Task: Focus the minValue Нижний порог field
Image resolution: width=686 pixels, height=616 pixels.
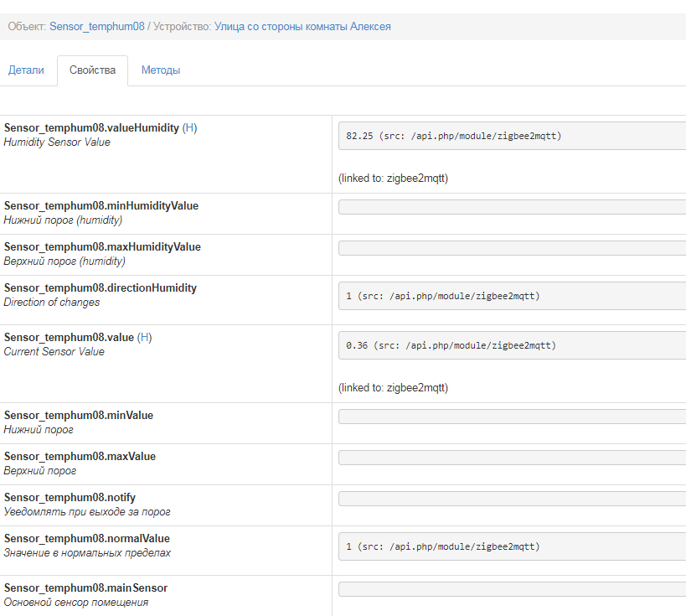Action: (x=511, y=417)
